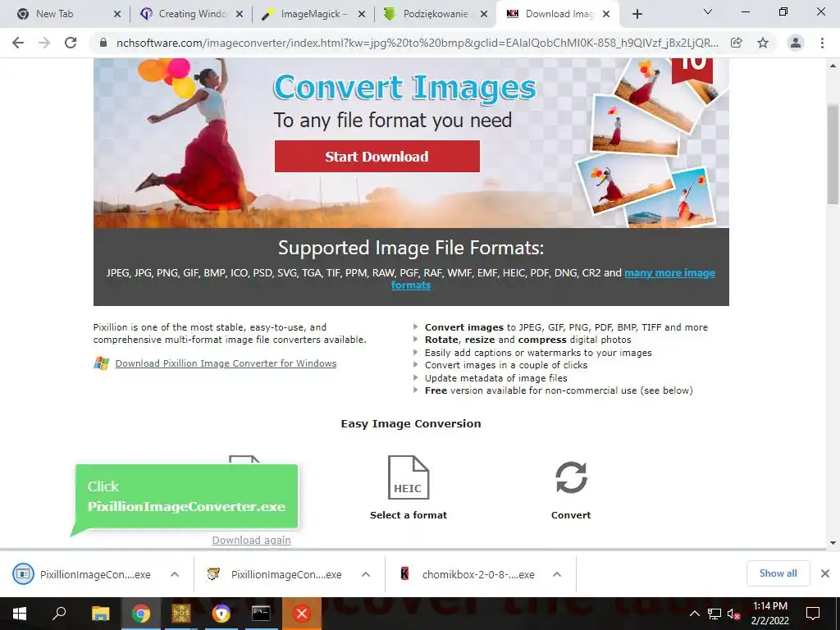Screen dimensions: 840x630
Task: Click the lock icon in address bar
Action: [103, 43]
